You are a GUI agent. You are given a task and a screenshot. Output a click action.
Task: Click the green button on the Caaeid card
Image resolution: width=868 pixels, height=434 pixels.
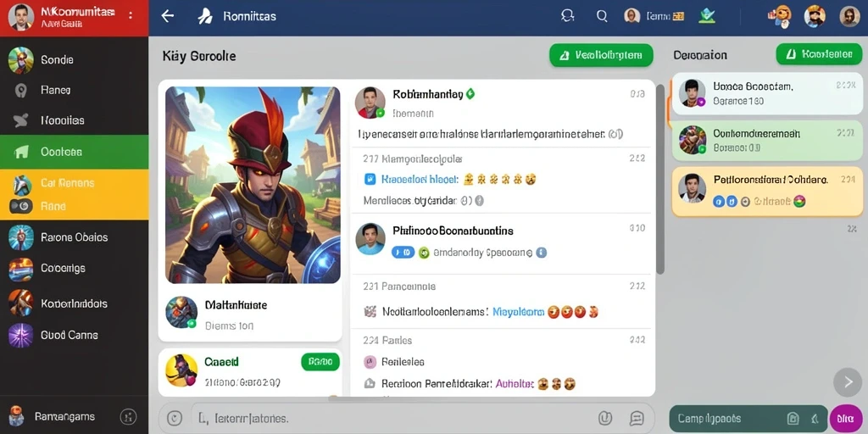click(320, 362)
